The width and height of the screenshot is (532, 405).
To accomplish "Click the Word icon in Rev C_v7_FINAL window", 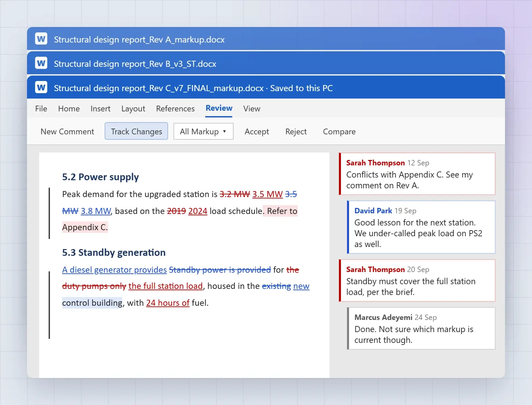I will tap(41, 88).
